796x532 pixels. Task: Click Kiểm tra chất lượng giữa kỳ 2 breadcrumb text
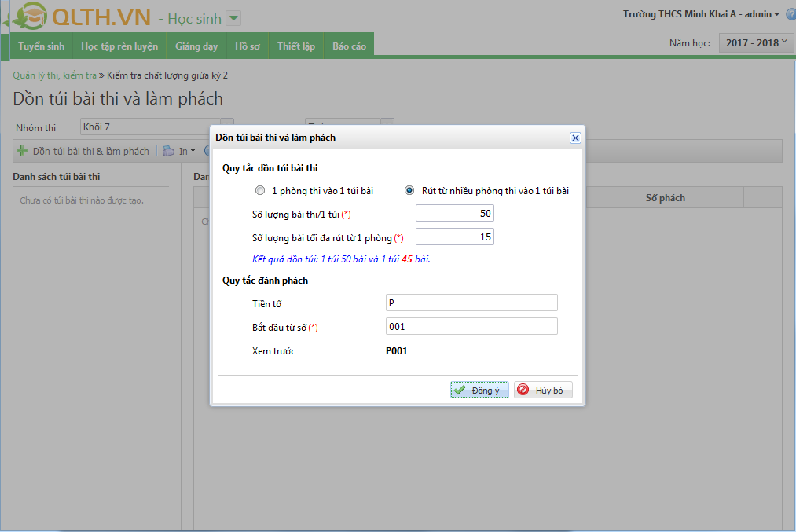[167, 75]
